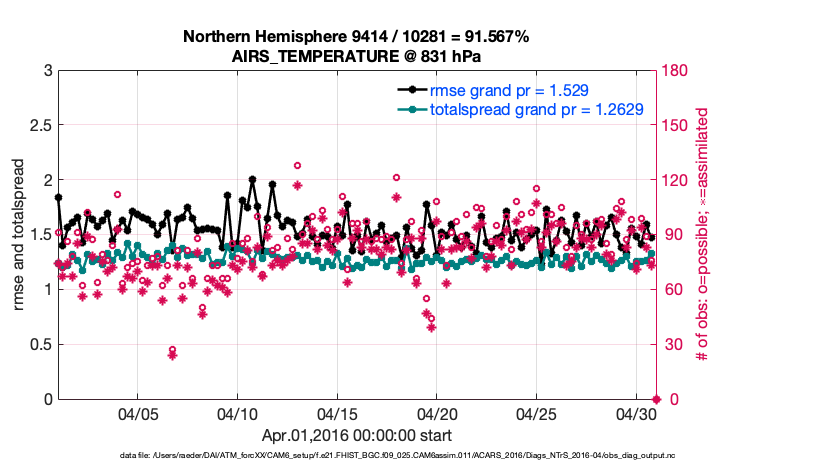Click the Northern Hemisphere title line
The width and height of the screenshot is (830, 470).
coord(356,37)
